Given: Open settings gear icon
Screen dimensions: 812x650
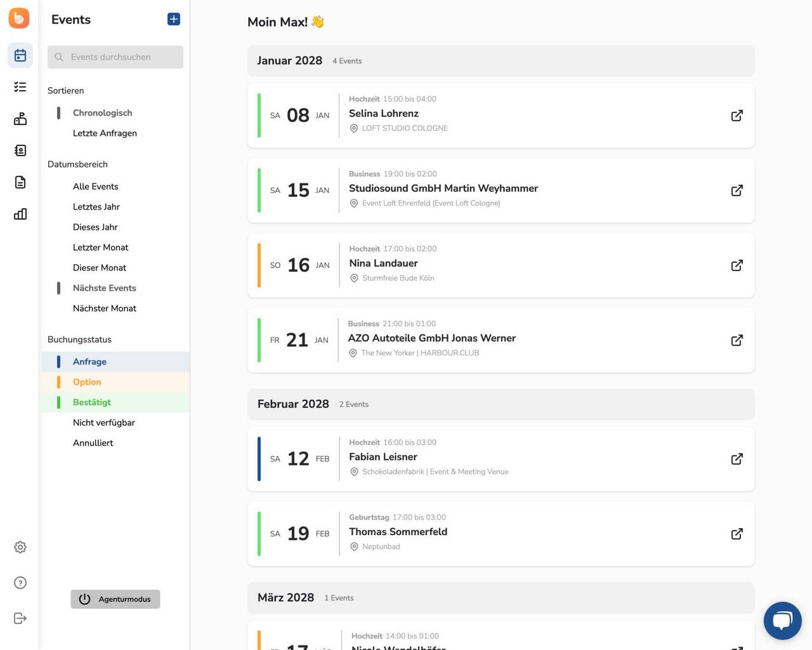Looking at the screenshot, I should click(x=20, y=547).
